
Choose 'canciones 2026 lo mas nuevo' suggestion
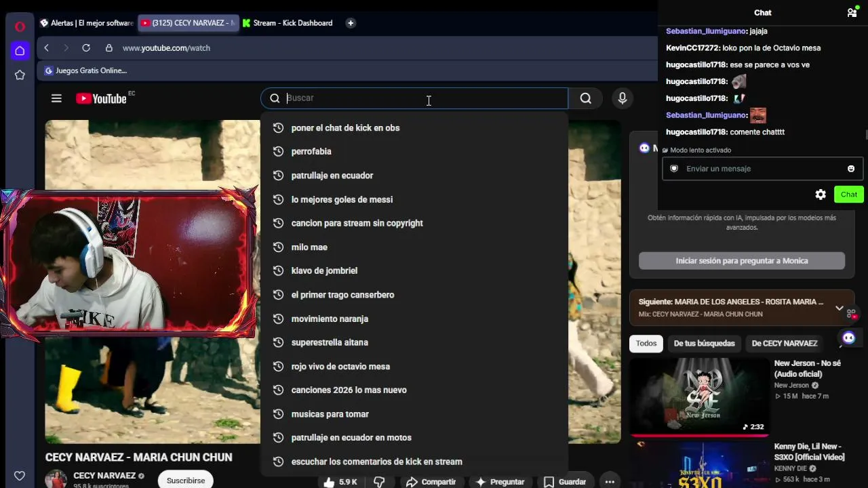[x=414, y=390]
